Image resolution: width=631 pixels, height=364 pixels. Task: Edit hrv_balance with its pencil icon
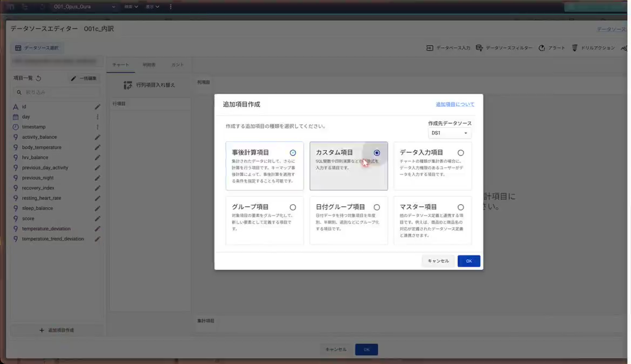click(97, 158)
